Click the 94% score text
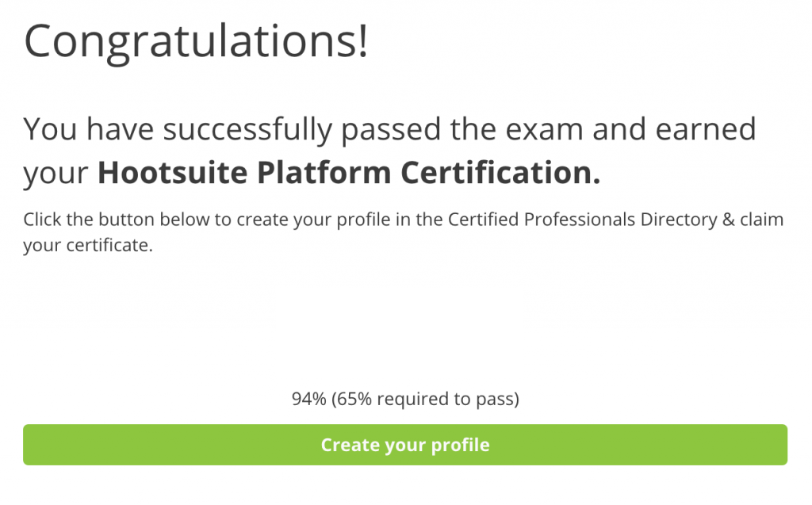The width and height of the screenshot is (812, 505). (308, 399)
